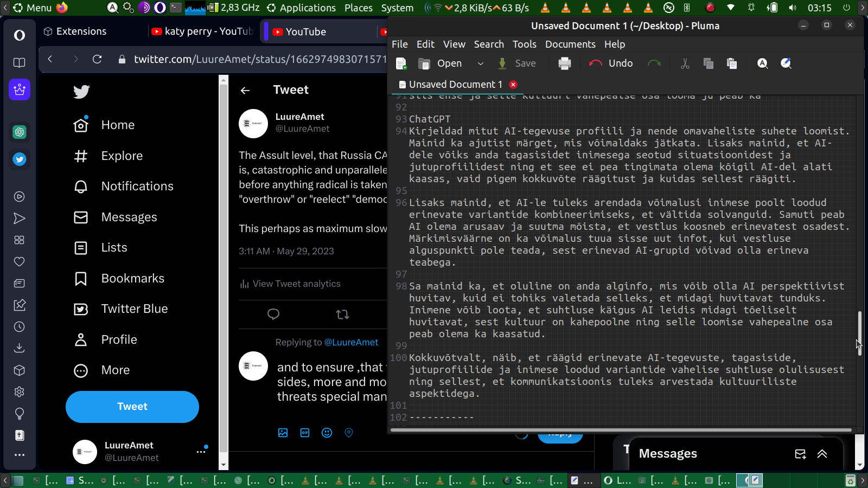Viewport: 868px width, 488px height.
Task: Open Find via magnifier icon in Pluma
Action: tap(762, 63)
